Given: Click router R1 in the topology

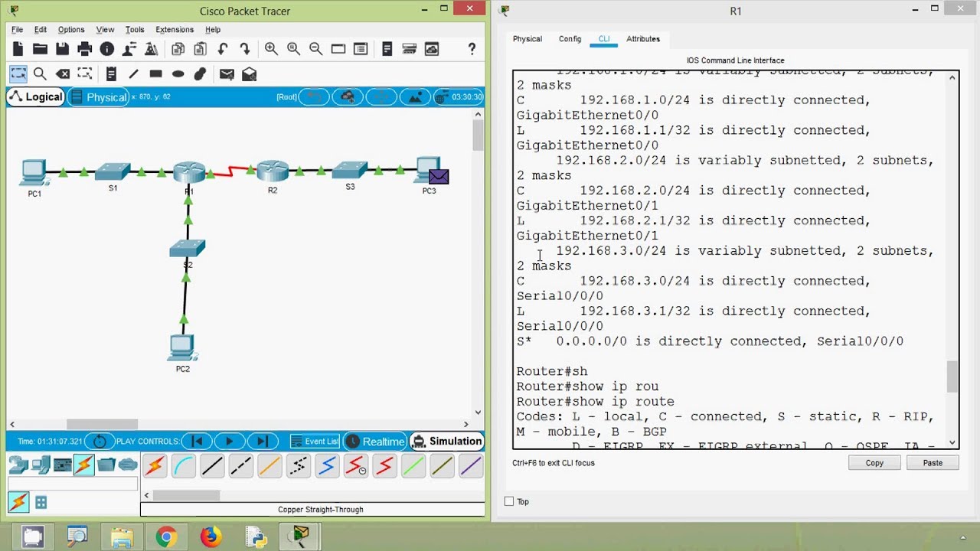Looking at the screenshot, I should (188, 173).
